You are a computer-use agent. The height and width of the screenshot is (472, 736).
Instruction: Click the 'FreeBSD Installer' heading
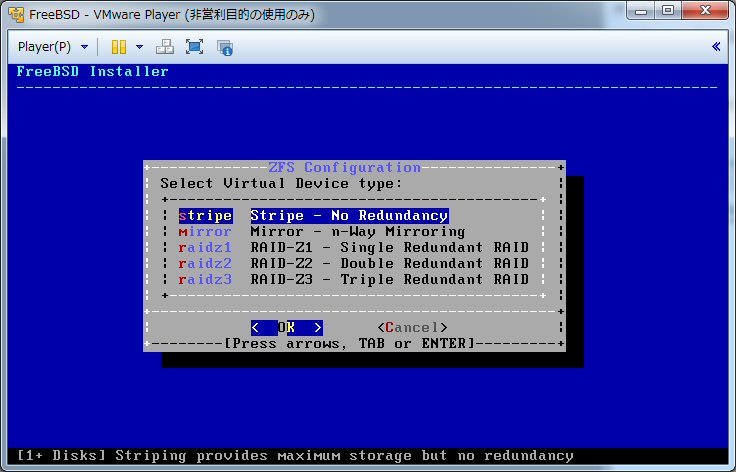[92, 71]
